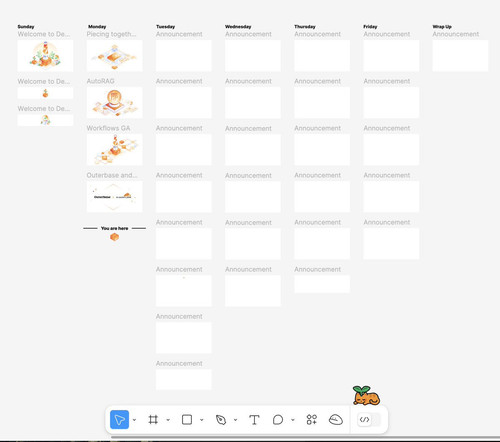Click the 'Piecing togeth...' frame title
The image size is (500, 442).
click(111, 34)
